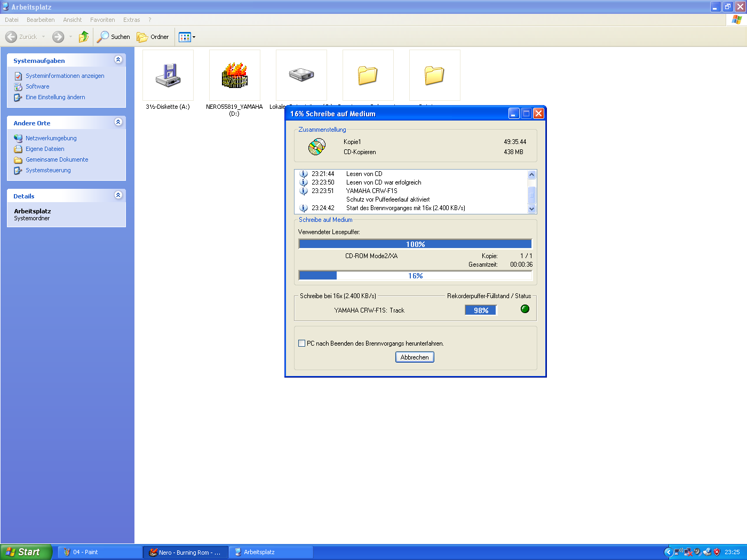
Task: Enable PC nach Beenden herunterfahren checkbox
Action: pos(301,343)
